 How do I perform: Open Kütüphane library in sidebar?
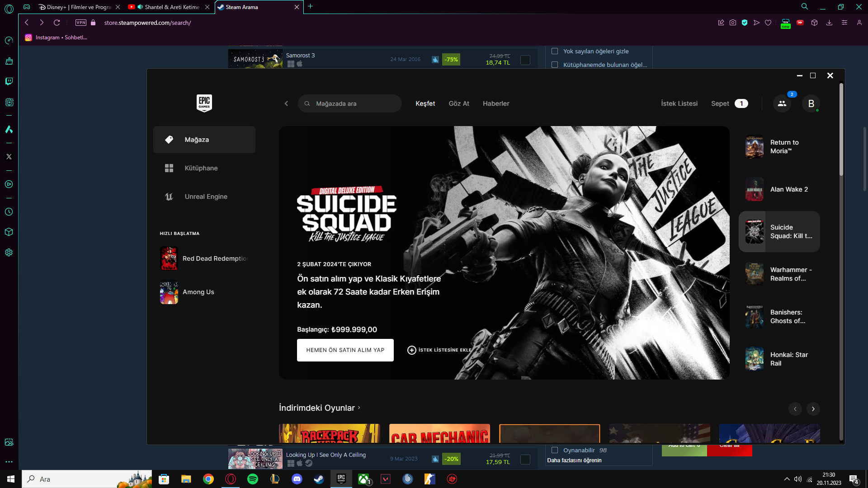coord(201,168)
